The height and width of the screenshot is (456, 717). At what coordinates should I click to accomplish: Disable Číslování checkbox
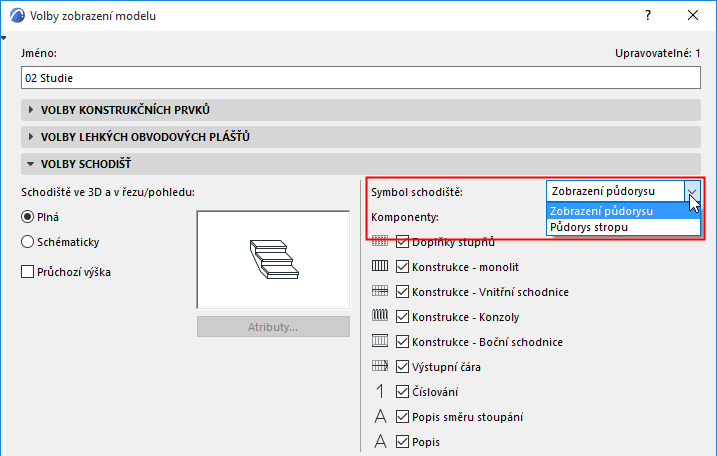[402, 392]
